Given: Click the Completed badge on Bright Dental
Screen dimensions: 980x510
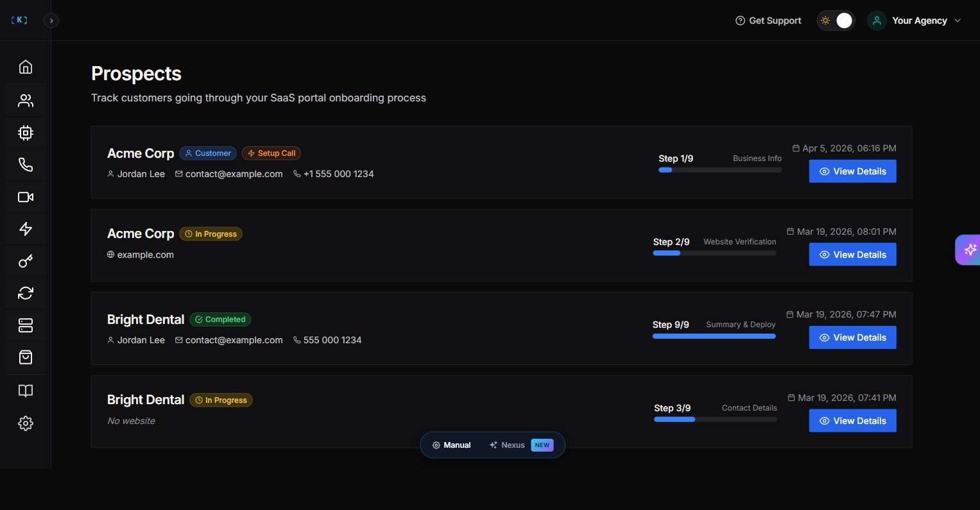Looking at the screenshot, I should (220, 319).
